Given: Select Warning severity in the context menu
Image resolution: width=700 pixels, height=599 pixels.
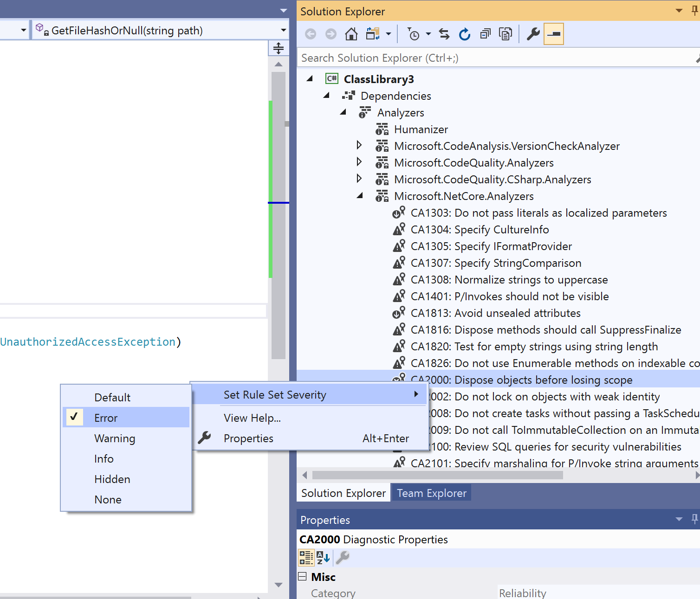Looking at the screenshot, I should pyautogui.click(x=115, y=438).
